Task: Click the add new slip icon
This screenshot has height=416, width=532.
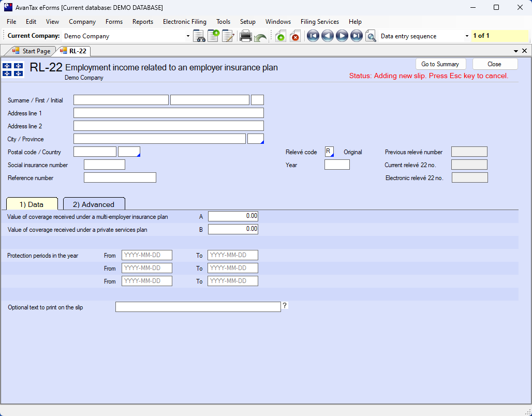Action: [280, 36]
